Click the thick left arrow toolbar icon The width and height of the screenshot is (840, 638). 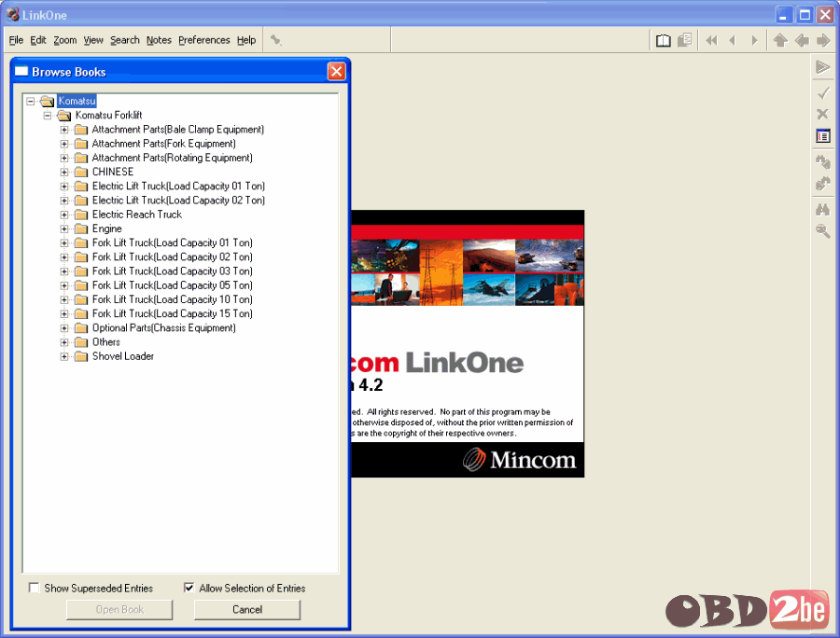[x=802, y=40]
